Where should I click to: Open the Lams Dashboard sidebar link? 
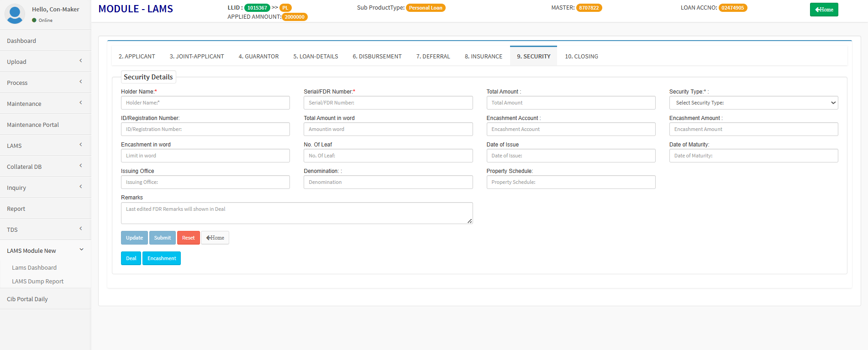click(x=34, y=268)
